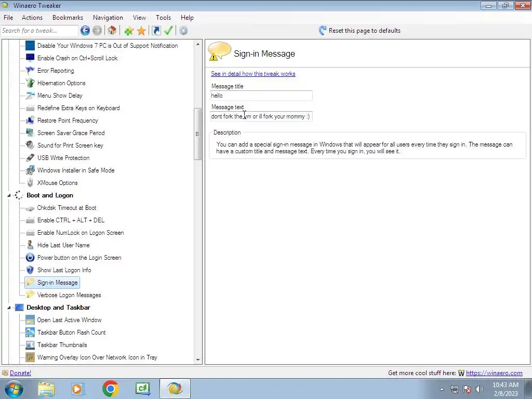
Task: Open the Actions menu
Action: [32, 18]
